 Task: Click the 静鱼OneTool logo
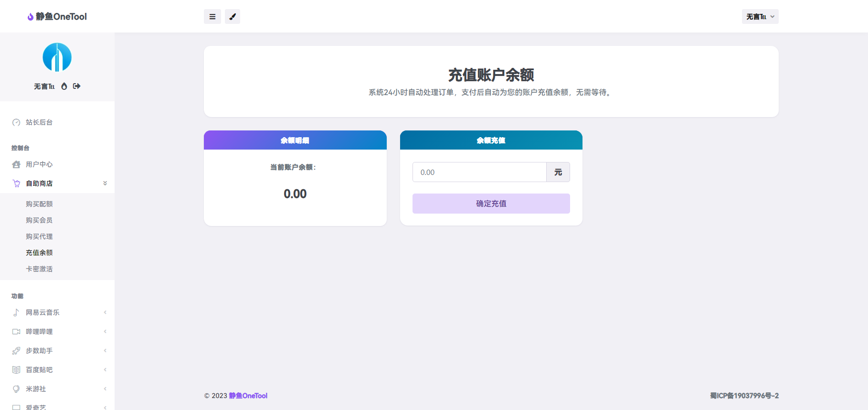coord(57,17)
